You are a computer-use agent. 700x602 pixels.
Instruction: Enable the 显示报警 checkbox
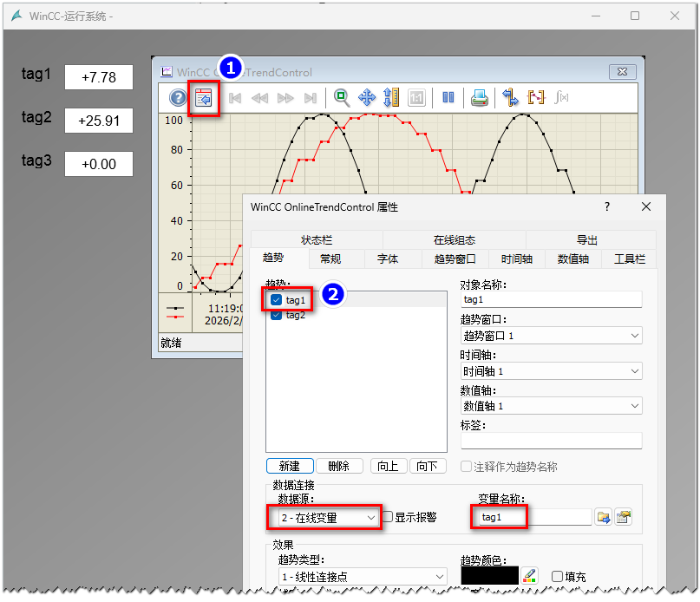[388, 517]
